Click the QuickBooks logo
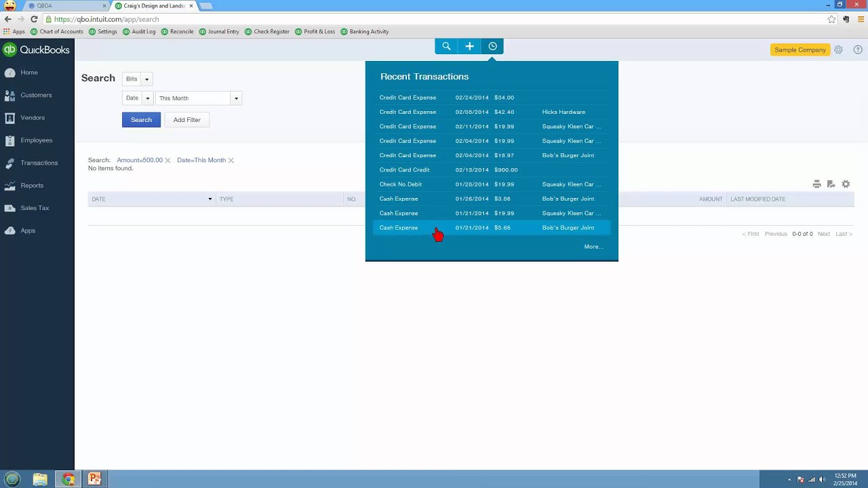This screenshot has width=868, height=488. pyautogui.click(x=37, y=49)
